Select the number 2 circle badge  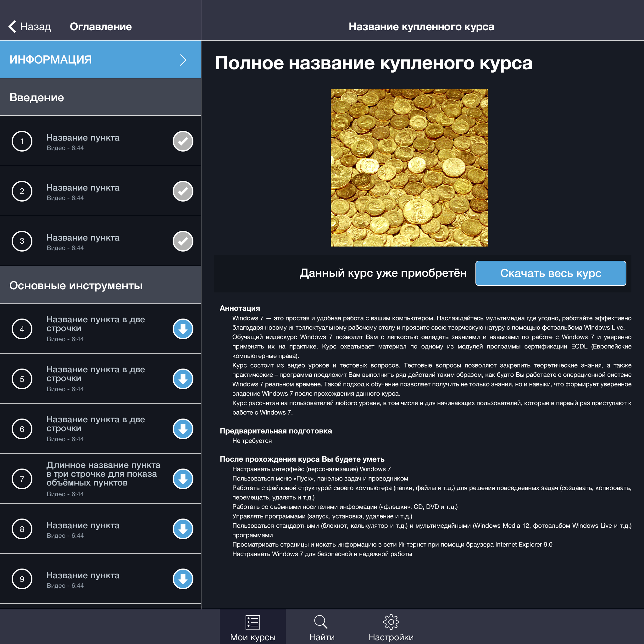pyautogui.click(x=22, y=191)
